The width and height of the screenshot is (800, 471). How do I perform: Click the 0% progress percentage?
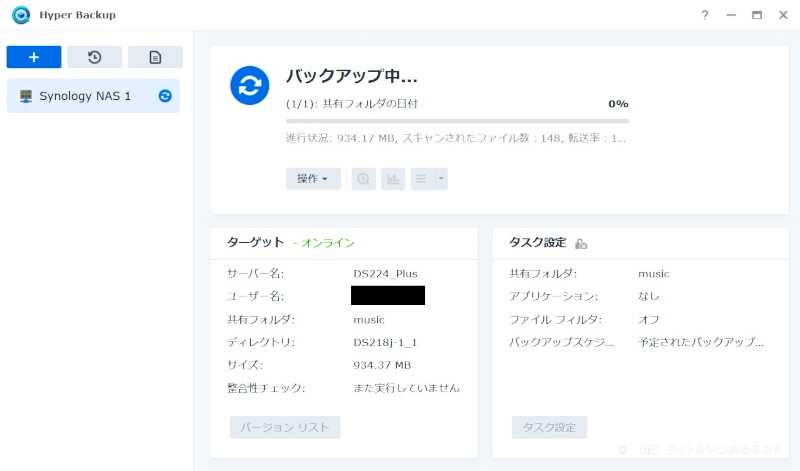(618, 104)
